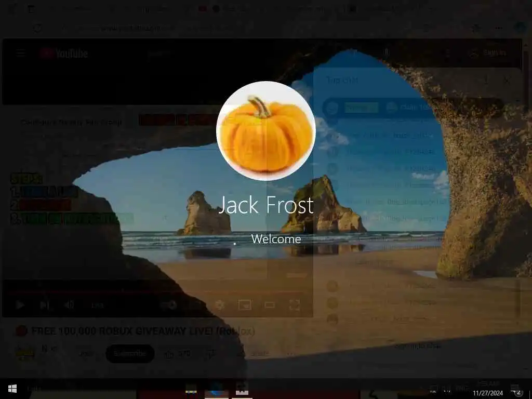Seek on the red video progress bar
Viewport: 532px width, 399px height.
click(157, 292)
